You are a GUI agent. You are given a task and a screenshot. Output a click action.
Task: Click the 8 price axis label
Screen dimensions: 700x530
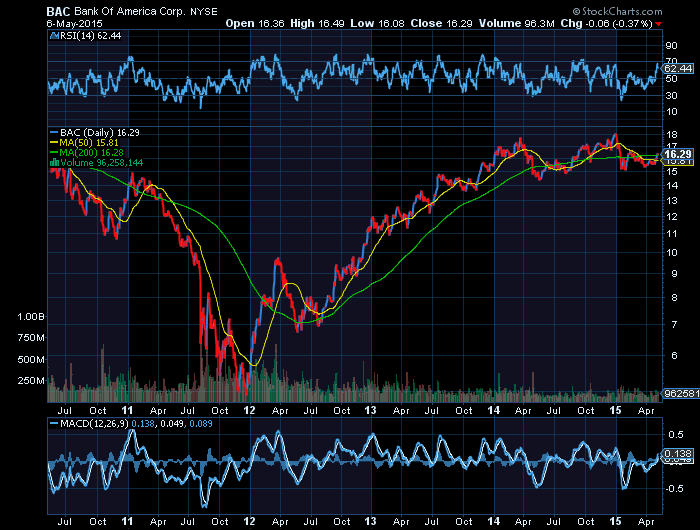point(674,297)
